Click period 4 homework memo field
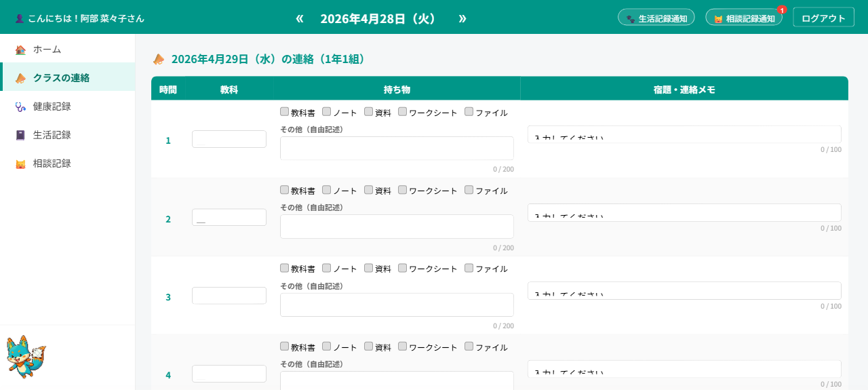 [684, 369]
